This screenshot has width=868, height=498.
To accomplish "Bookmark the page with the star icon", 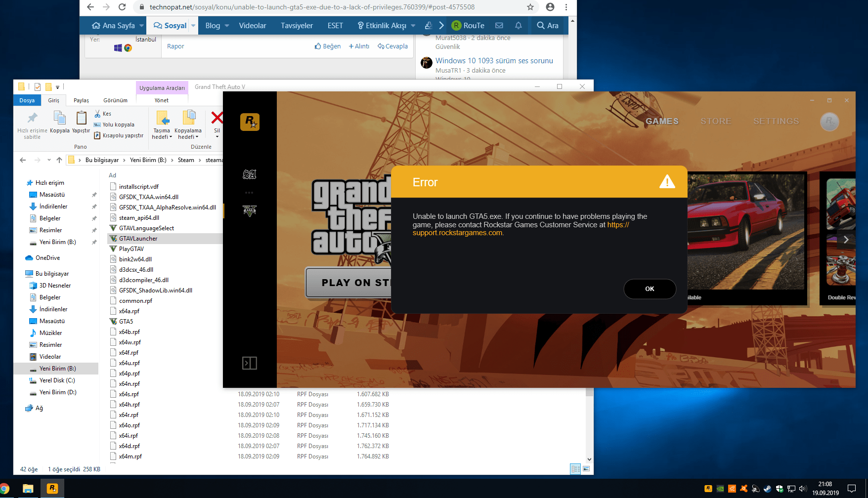I will [x=530, y=7].
